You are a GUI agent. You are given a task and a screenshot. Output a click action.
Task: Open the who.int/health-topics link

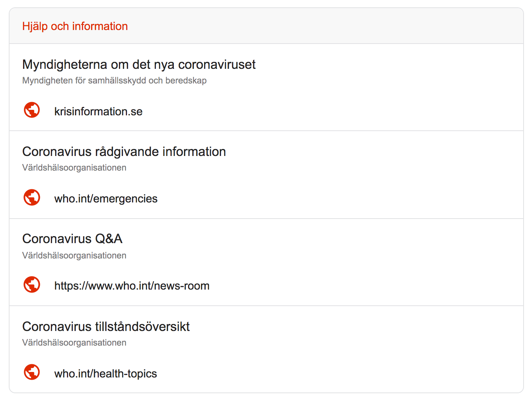(106, 373)
